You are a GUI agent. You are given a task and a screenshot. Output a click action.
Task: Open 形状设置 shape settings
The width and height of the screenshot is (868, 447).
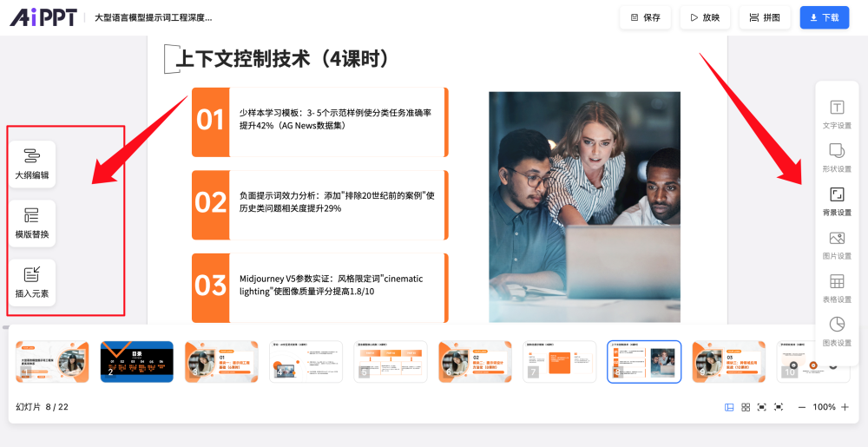[x=837, y=158]
